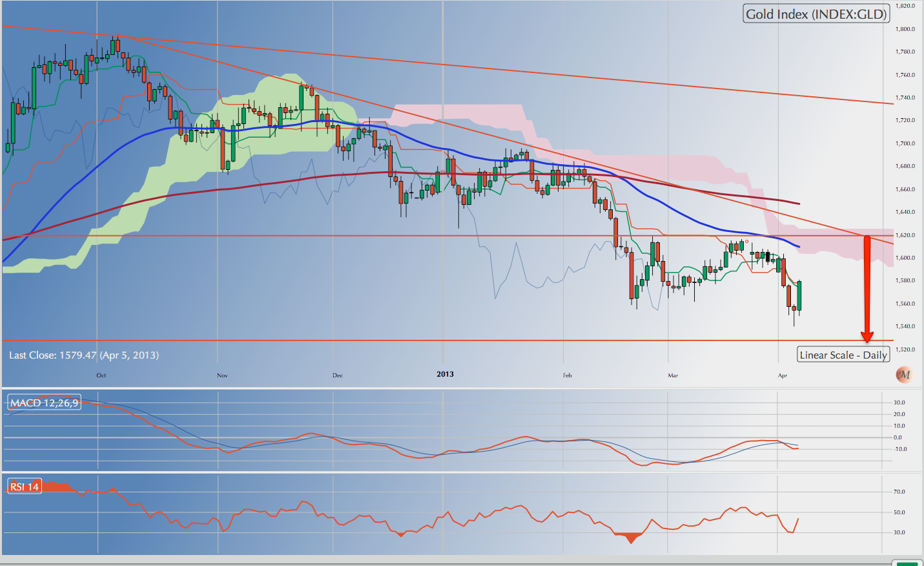This screenshot has width=924, height=566.
Task: Click the RSI 50.0 scale value
Action: (899, 512)
